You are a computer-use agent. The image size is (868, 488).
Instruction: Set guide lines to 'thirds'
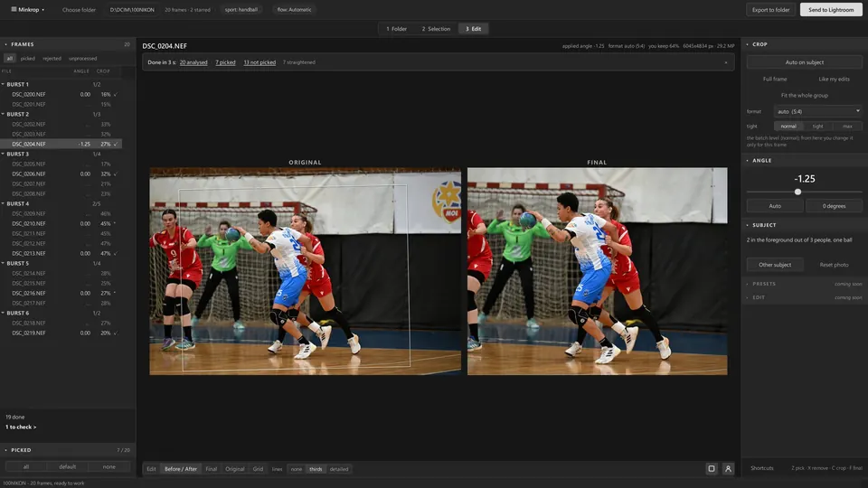tap(316, 469)
